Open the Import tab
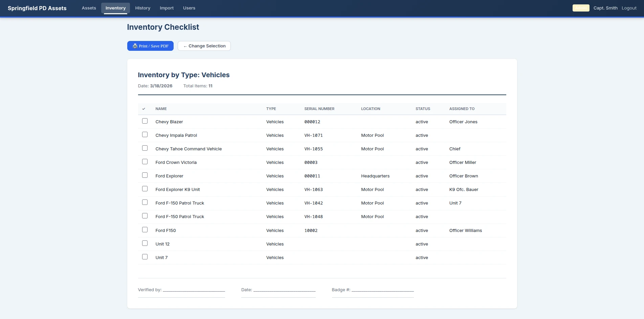 (167, 8)
